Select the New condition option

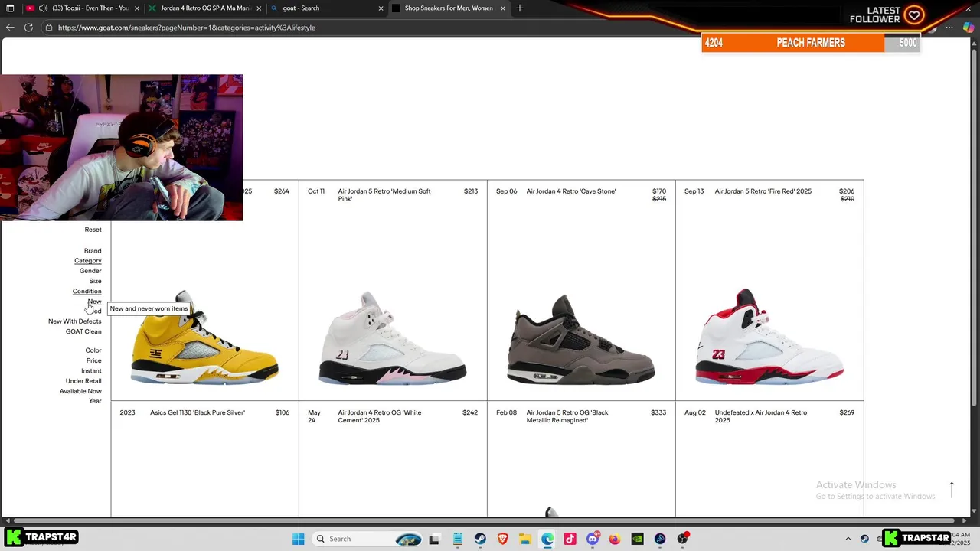[95, 302]
